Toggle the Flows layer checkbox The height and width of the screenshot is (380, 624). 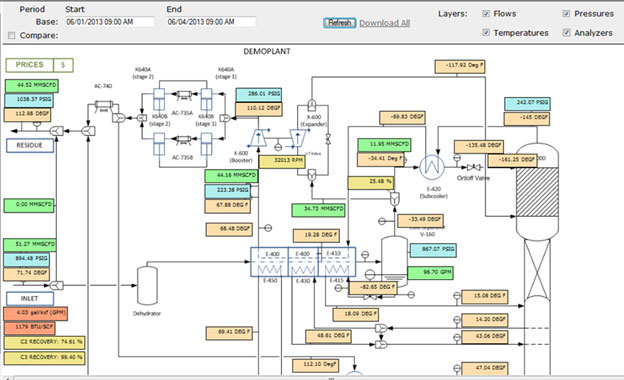[486, 14]
